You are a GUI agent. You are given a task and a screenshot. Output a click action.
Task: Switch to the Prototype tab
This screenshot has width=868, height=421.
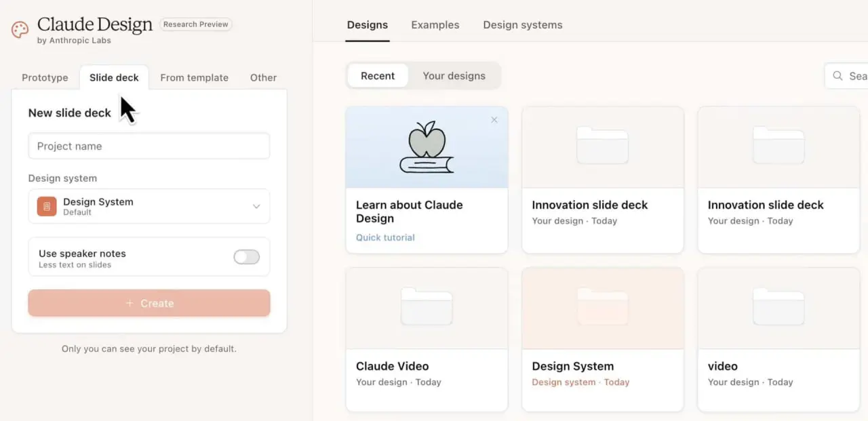point(45,77)
